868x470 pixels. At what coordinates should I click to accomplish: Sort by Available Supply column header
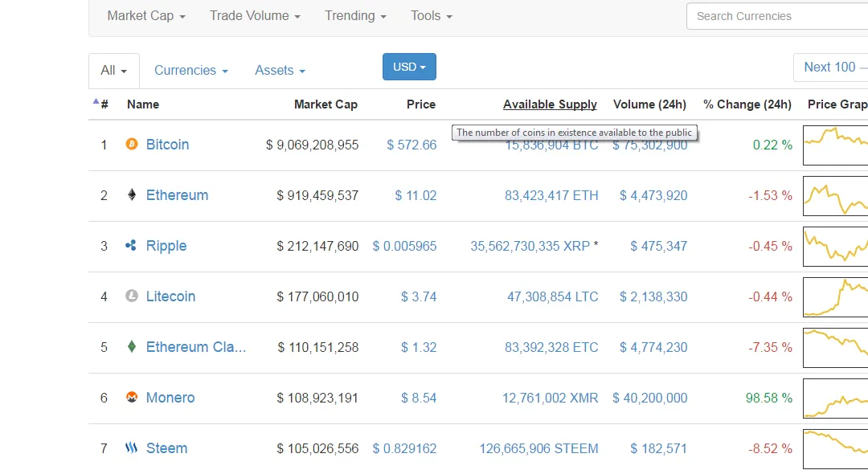point(550,104)
